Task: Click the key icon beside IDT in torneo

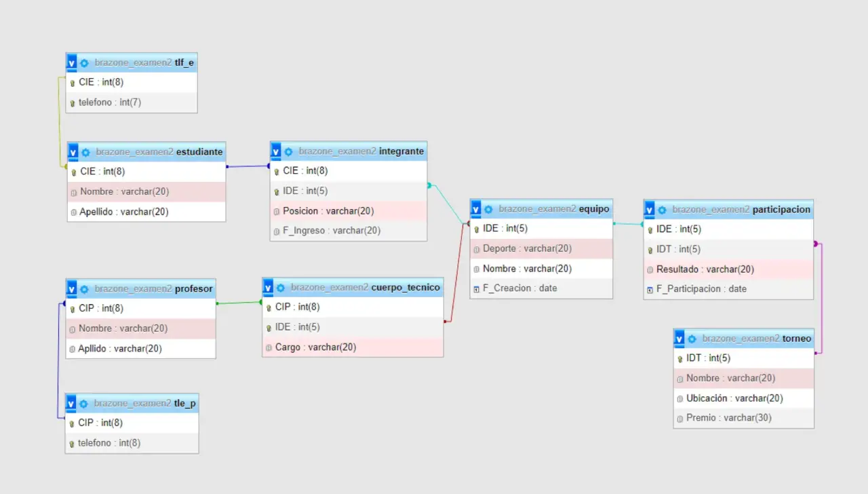Action: tap(679, 359)
